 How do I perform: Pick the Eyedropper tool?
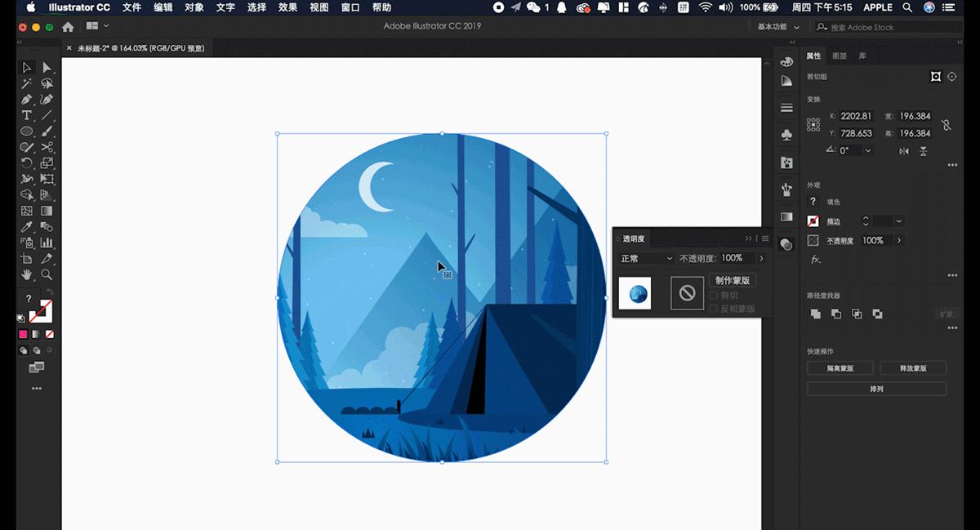click(x=26, y=226)
